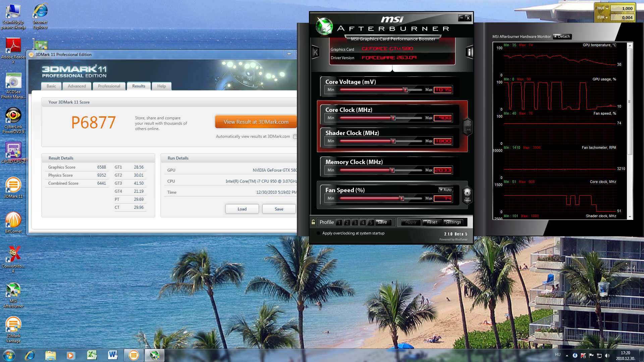Open the Professional tab in 3DMark 11

click(x=109, y=86)
